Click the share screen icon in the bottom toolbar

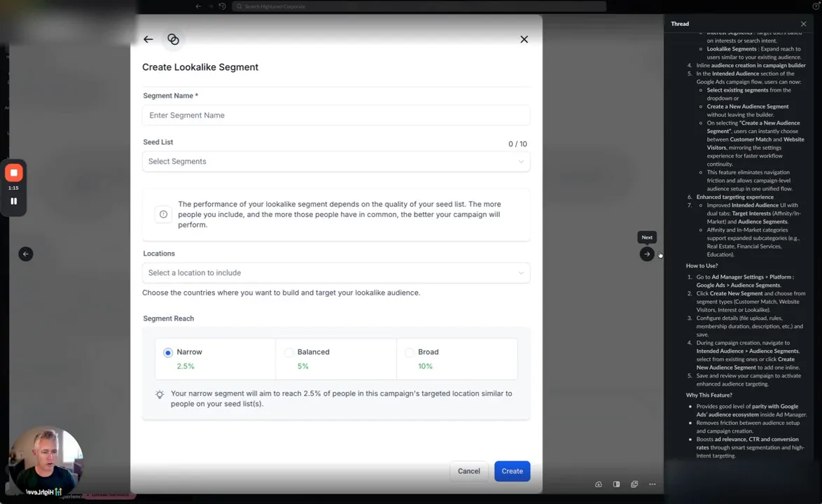(634, 484)
